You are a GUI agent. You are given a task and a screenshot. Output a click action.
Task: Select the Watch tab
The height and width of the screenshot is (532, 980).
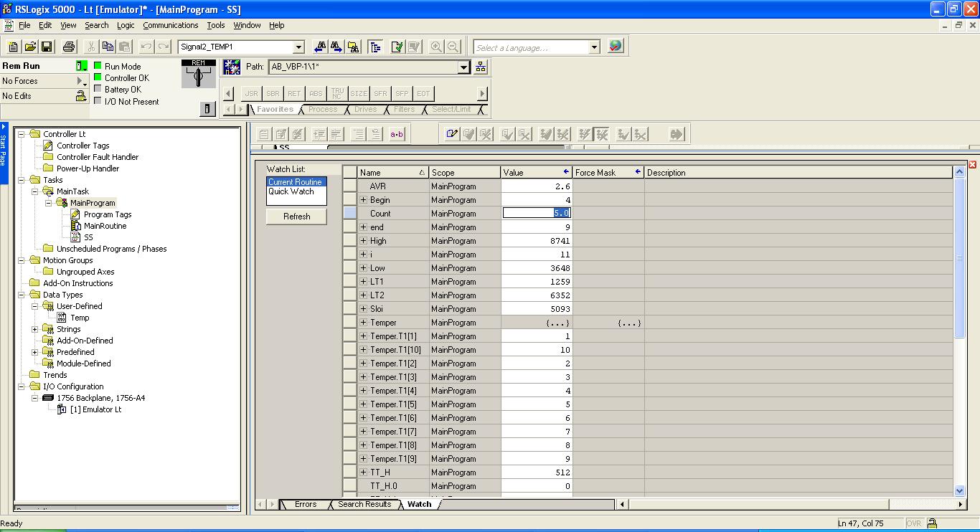coord(420,504)
